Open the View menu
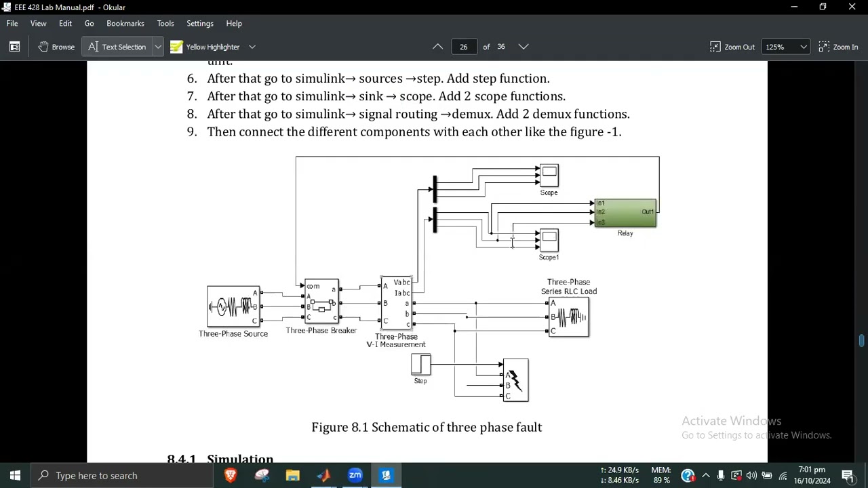The height and width of the screenshot is (488, 868). [38, 23]
